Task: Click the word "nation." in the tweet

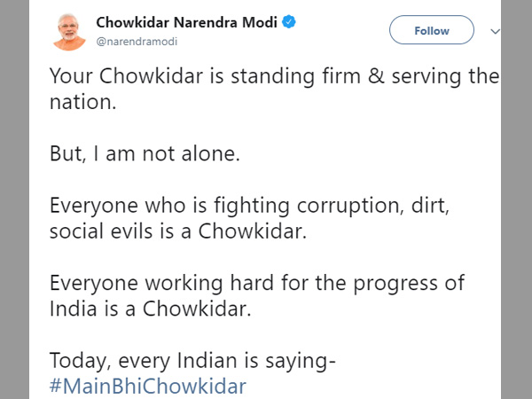Action: [x=82, y=103]
